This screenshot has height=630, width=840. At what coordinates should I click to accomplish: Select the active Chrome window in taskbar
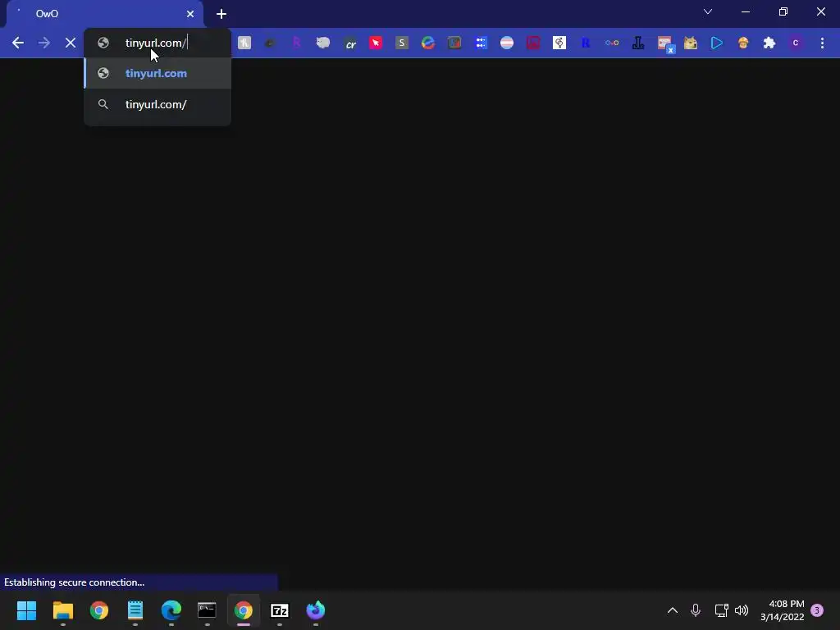click(243, 610)
